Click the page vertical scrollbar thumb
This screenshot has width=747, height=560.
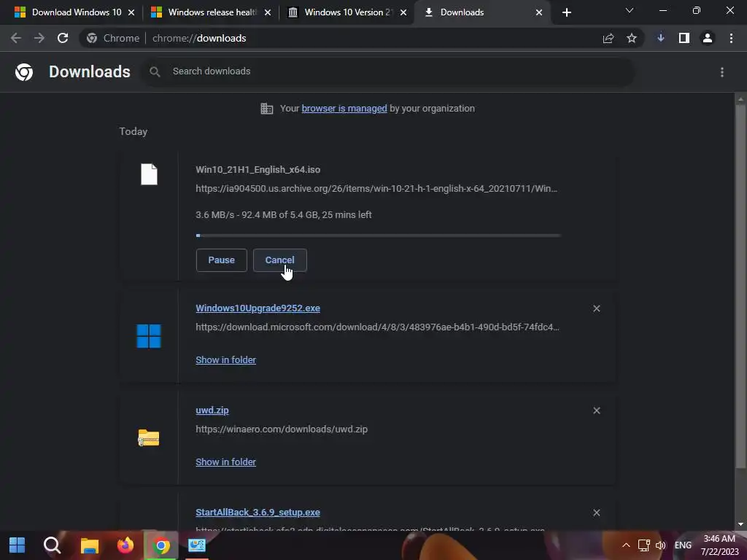[740, 286]
